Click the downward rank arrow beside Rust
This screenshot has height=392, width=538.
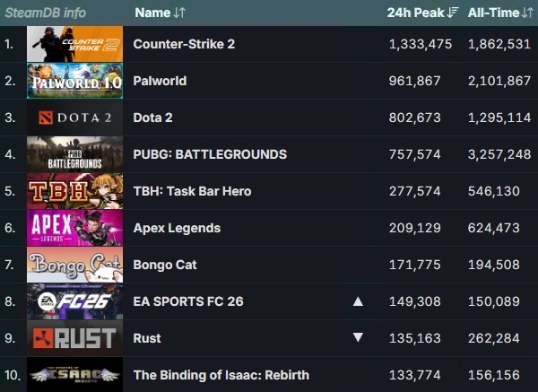pos(358,337)
